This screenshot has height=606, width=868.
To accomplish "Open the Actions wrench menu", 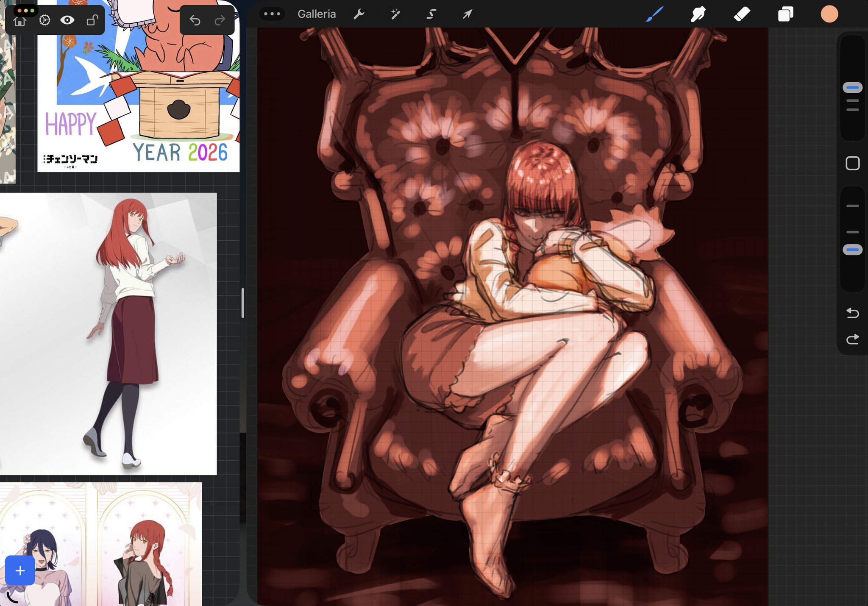I will pos(359,14).
